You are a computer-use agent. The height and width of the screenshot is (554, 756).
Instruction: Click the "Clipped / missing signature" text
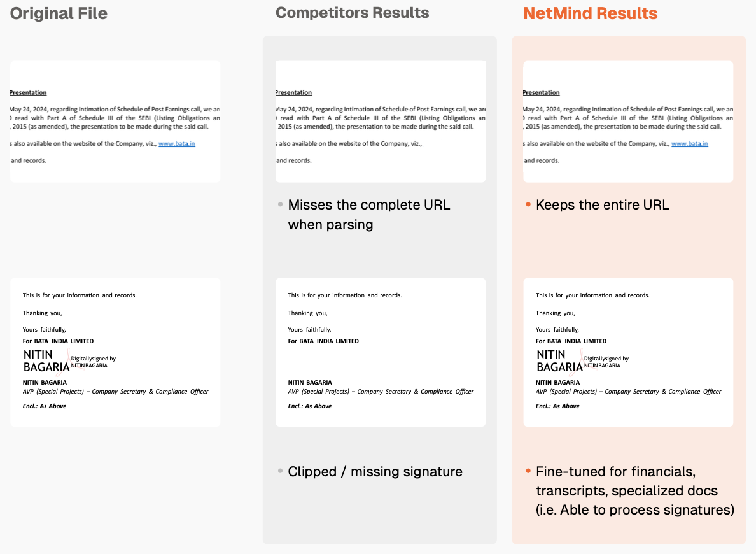375,472
